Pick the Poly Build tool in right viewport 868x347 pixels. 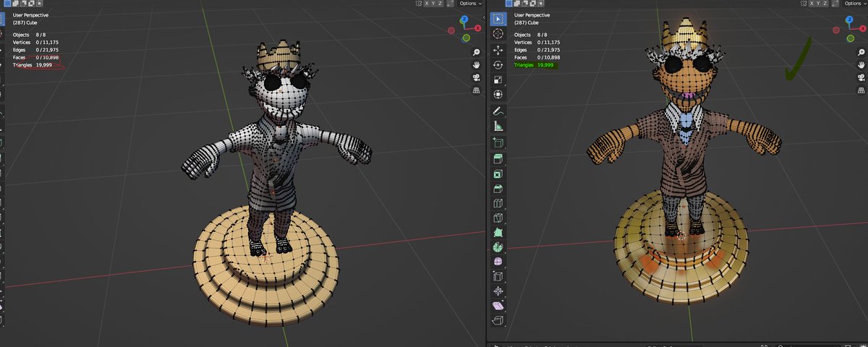(x=498, y=234)
